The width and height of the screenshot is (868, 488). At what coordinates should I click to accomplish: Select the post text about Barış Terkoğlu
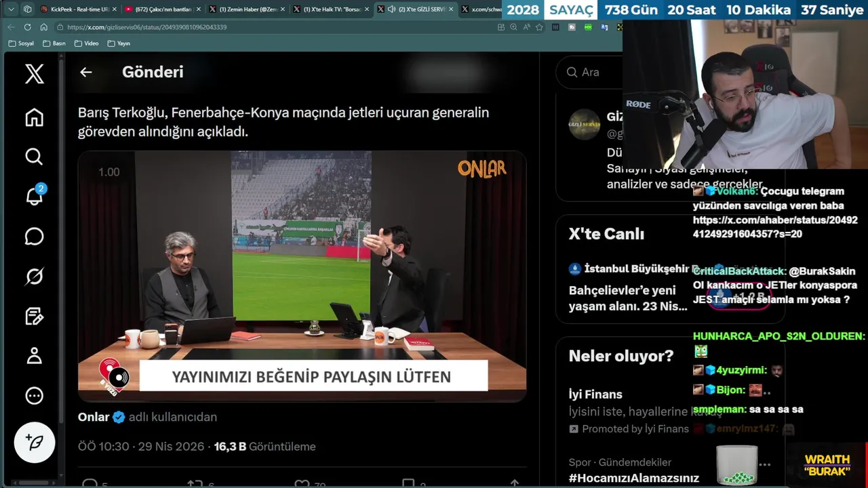(283, 122)
